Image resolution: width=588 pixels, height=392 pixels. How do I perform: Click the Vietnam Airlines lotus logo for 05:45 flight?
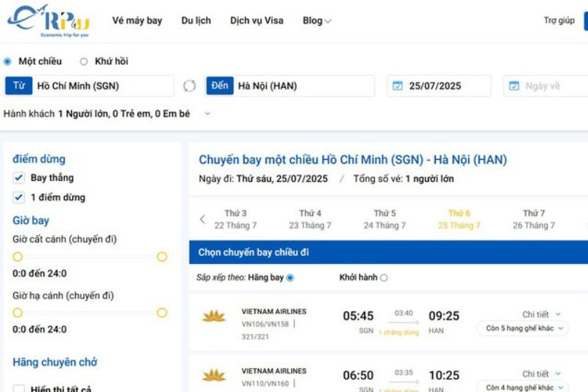coord(214,316)
